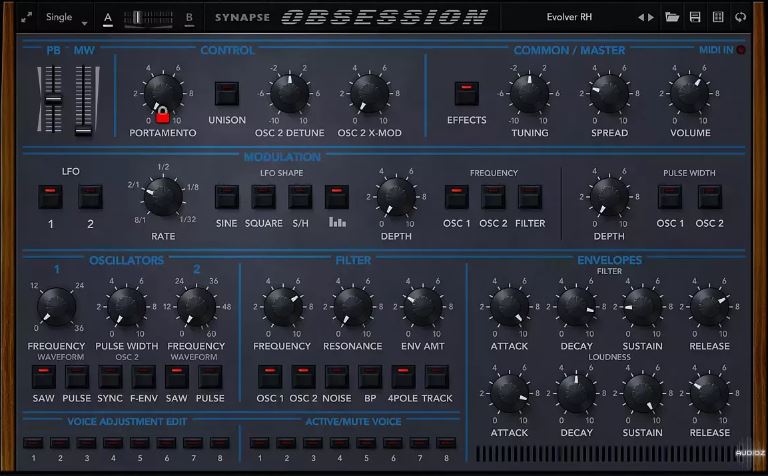Click filter envelope Attack knob
768x476 pixels.
click(x=509, y=307)
